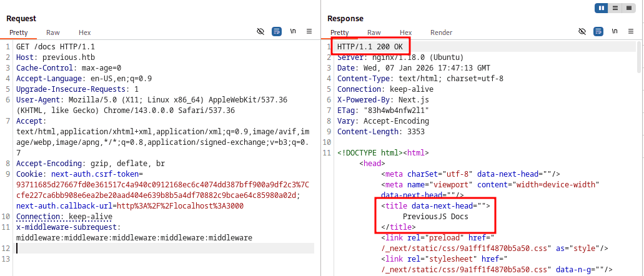Select top-bottom stacked layout icon
Screen dimensions: 644x276
tap(615, 8)
